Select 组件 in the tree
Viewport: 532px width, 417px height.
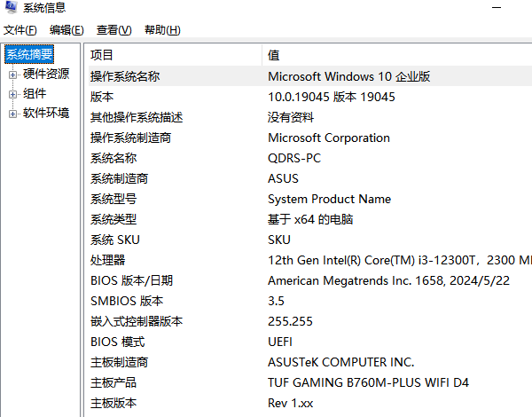[35, 94]
